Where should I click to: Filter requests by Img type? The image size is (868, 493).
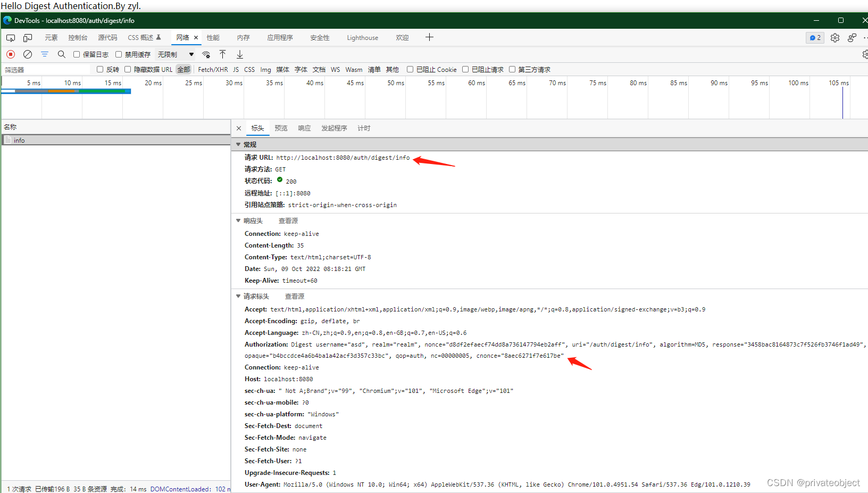click(x=266, y=69)
